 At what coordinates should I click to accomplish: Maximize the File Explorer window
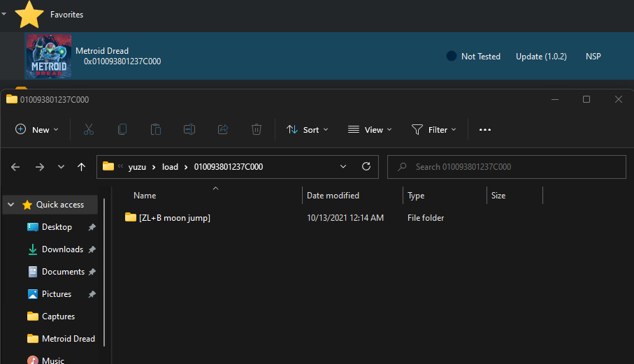[x=586, y=99]
